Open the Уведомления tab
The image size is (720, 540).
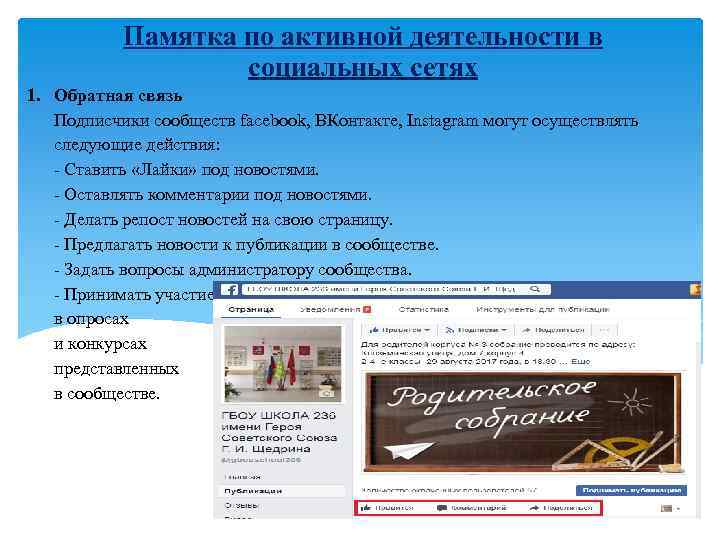(330, 309)
